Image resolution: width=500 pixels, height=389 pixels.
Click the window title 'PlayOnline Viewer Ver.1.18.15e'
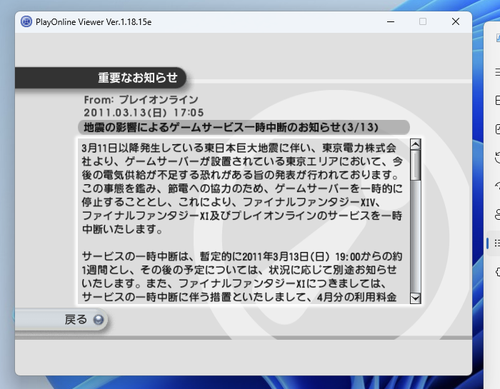[93, 22]
